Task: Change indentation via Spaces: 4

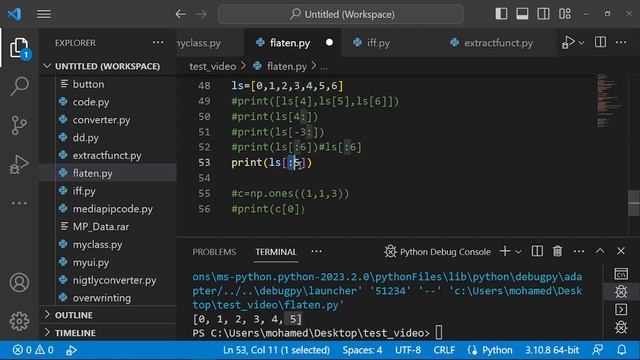Action: click(x=362, y=350)
